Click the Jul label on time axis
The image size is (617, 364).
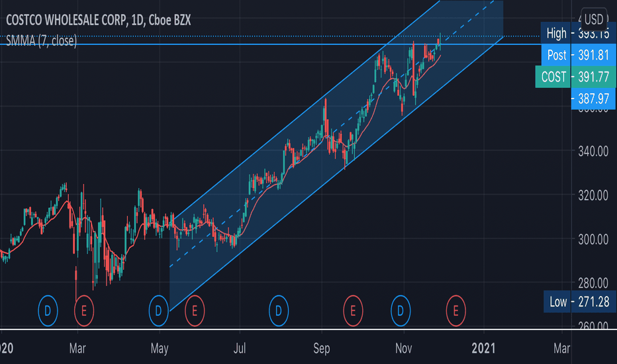[240, 348]
